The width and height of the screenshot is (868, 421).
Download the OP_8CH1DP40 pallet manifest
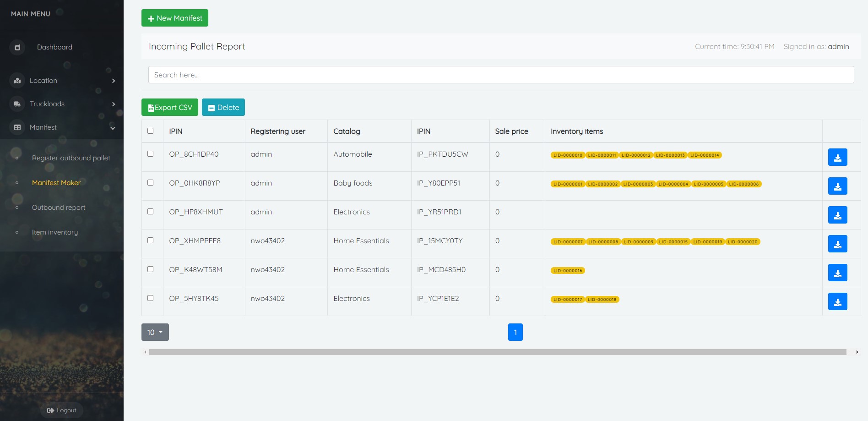838,157
